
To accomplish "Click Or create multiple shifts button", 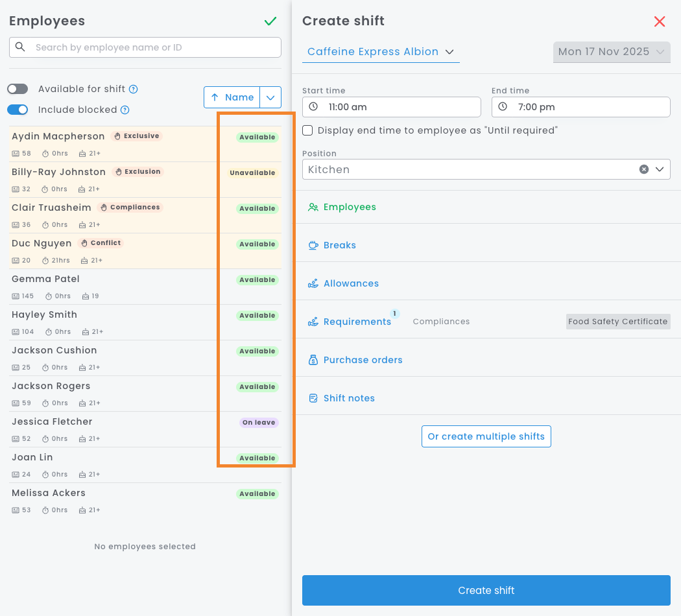I will click(x=486, y=436).
